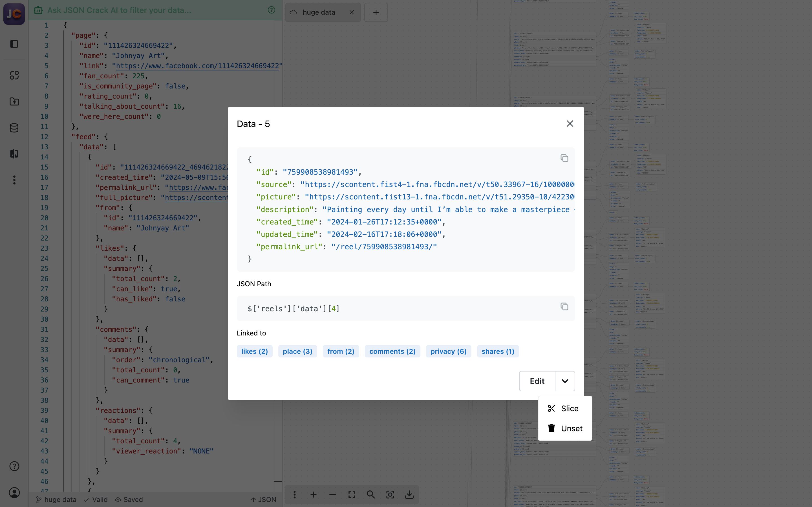Image resolution: width=812 pixels, height=507 pixels.
Task: Toggle the left panel visibility icon
Action: [x=14, y=44]
